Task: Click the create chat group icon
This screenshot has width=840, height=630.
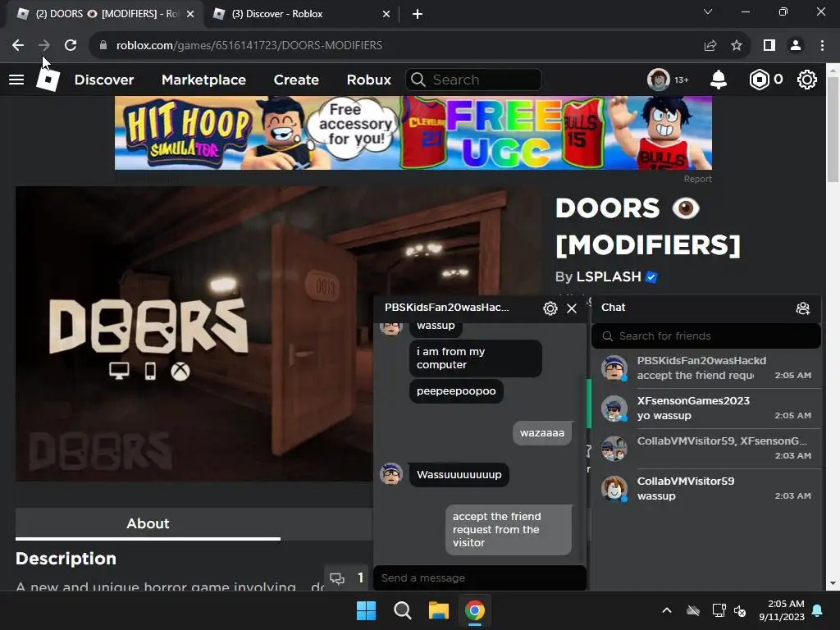Action: [802, 308]
